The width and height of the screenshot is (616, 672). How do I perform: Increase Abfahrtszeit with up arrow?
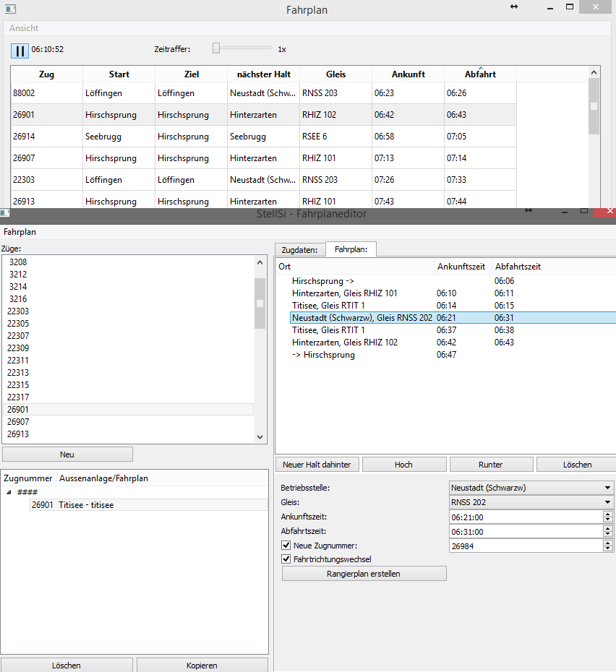[x=607, y=528]
